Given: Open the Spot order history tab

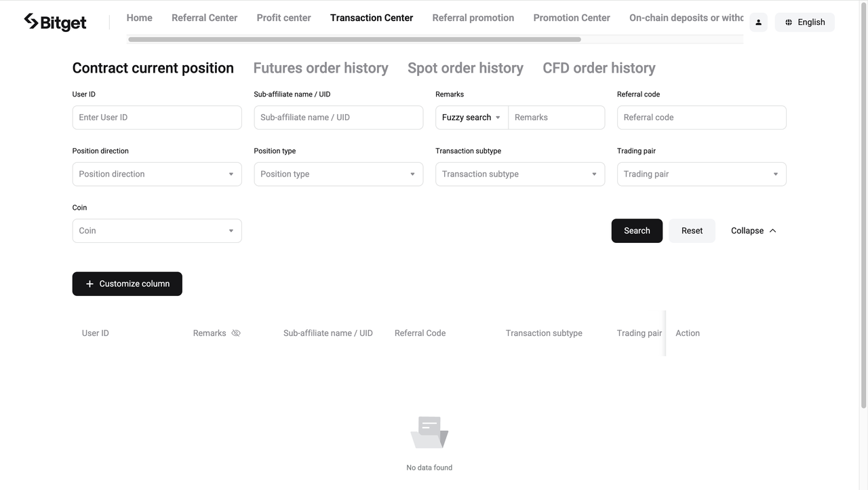Looking at the screenshot, I should tap(465, 68).
